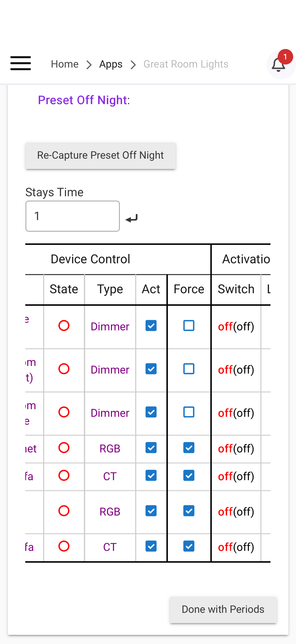Click the red state circle in last CT row

point(64,546)
